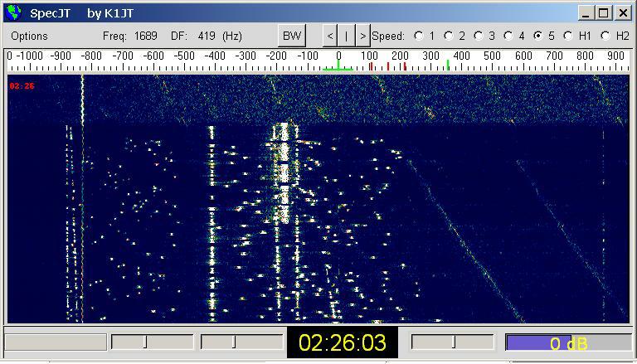Click the 02:26:03 clock display
The image size is (637, 364).
[x=342, y=343]
